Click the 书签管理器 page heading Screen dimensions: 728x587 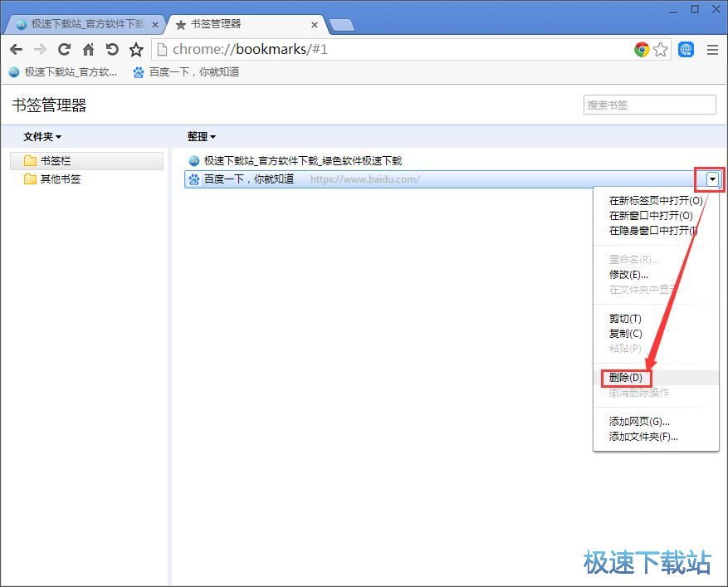49,105
